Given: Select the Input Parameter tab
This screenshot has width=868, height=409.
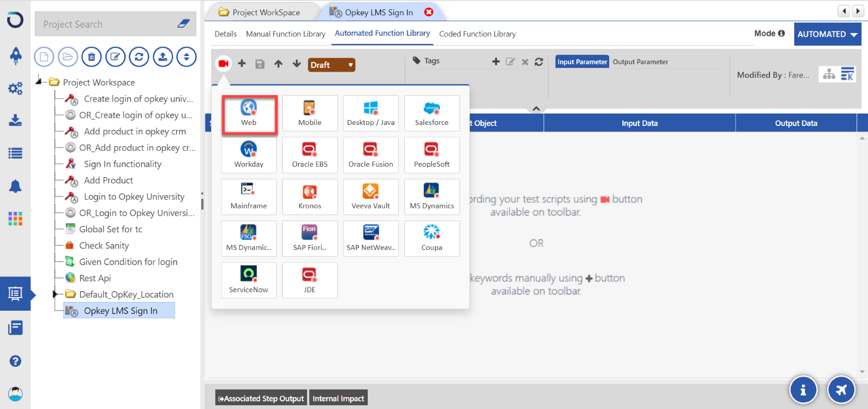Looking at the screenshot, I should pos(582,62).
